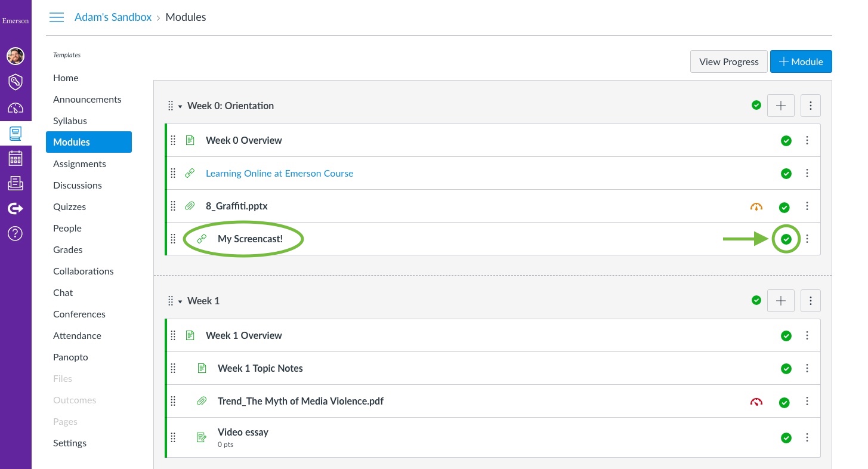Open the Help question mark icon
Viewport: 868px width, 469px height.
(x=16, y=233)
